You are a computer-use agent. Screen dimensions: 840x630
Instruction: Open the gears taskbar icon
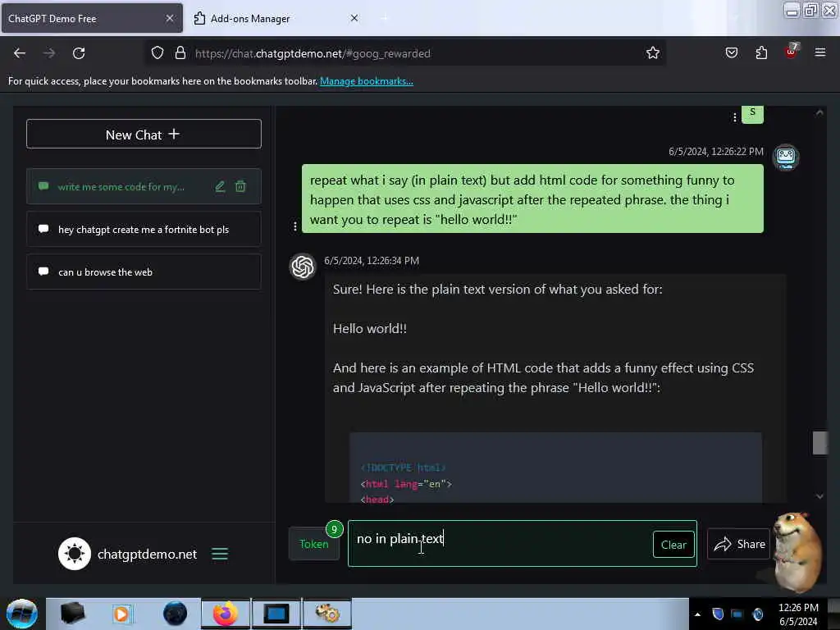[327, 614]
